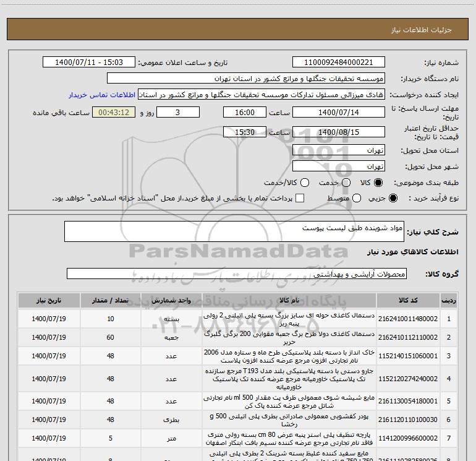The image size is (476, 461).
Task: Toggle the اسناد خزانه اسلامی payment checkbox
Action: [300, 198]
